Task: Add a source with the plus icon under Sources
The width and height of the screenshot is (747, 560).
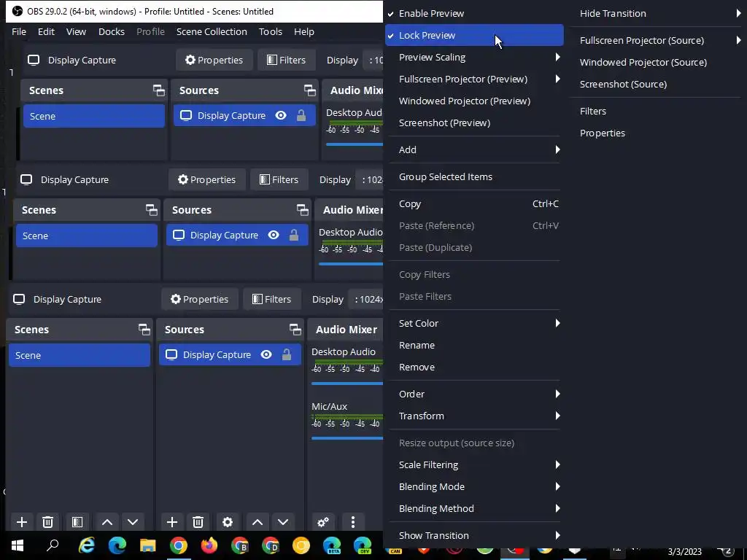Action: 172,522
